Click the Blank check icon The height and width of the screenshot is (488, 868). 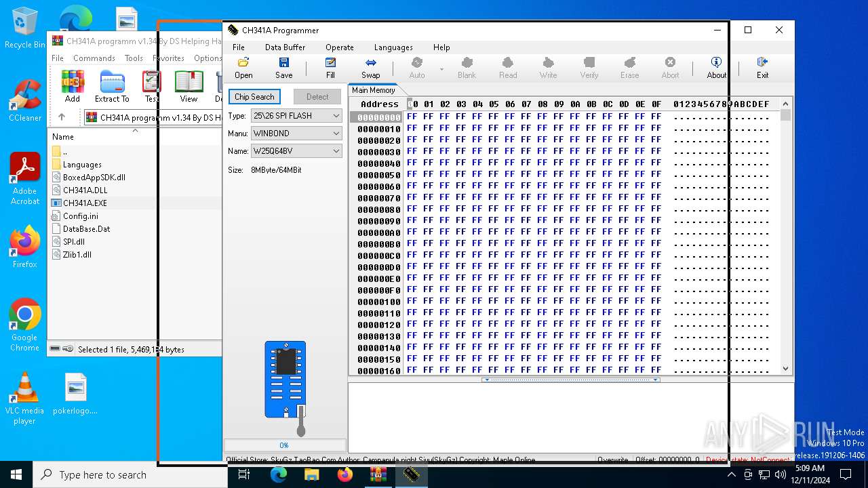(467, 68)
